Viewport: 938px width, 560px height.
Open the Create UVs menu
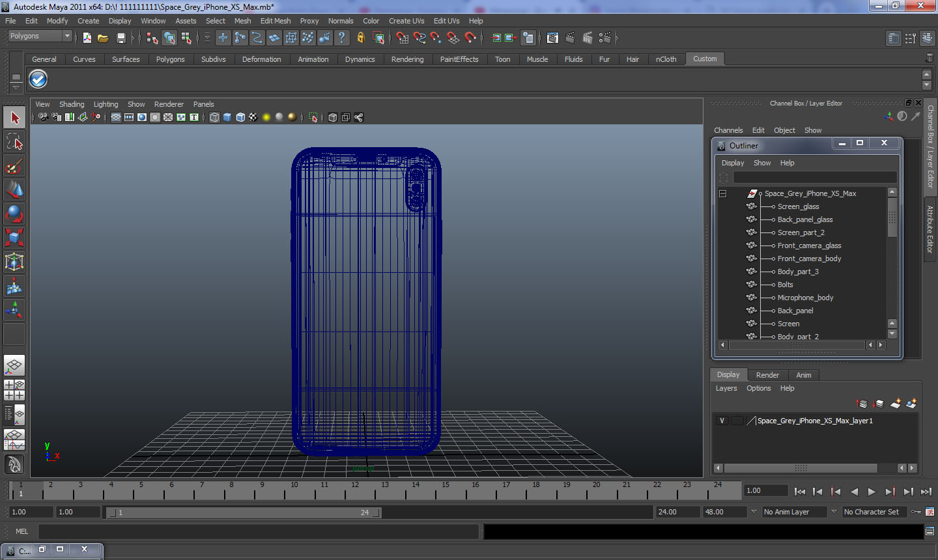point(406,21)
